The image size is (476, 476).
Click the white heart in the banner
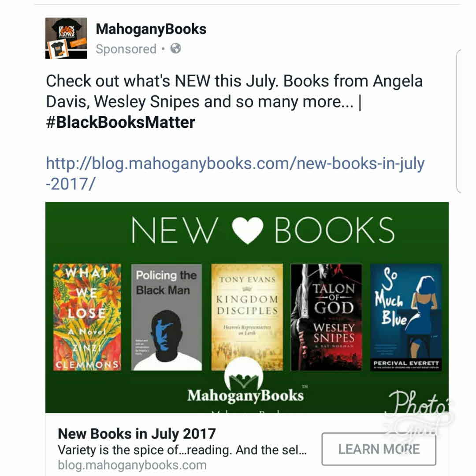[x=247, y=231]
